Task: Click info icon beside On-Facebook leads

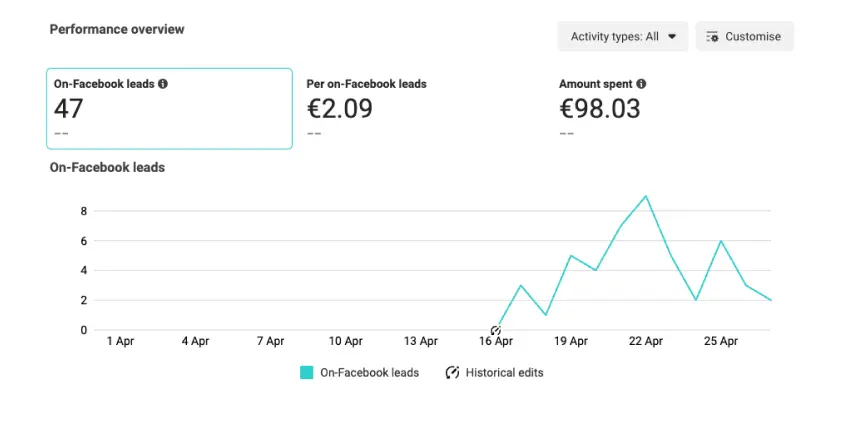Action: 163,84
